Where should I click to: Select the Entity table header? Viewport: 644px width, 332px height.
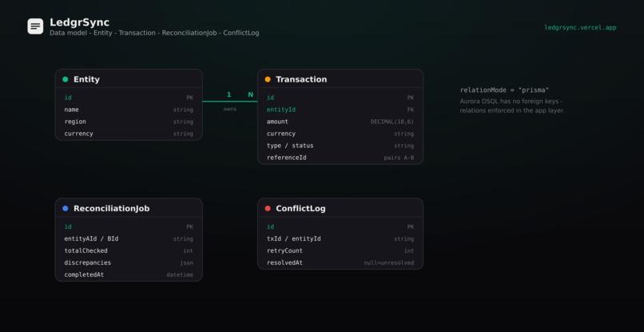pyautogui.click(x=129, y=79)
